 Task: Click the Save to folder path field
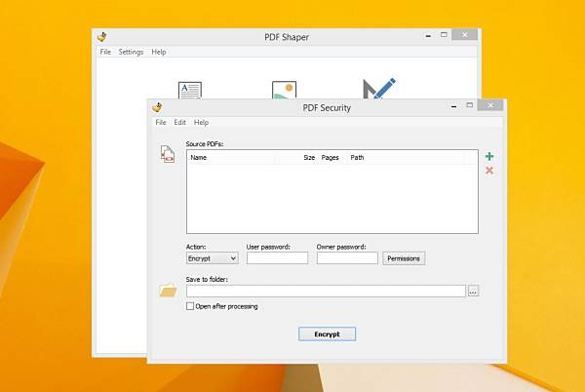click(x=326, y=291)
